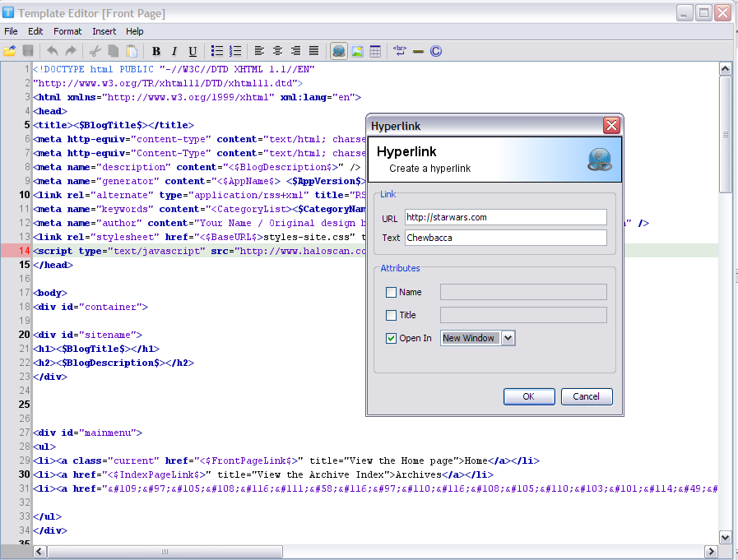Open the Insert menu
738x560 pixels.
click(x=104, y=31)
